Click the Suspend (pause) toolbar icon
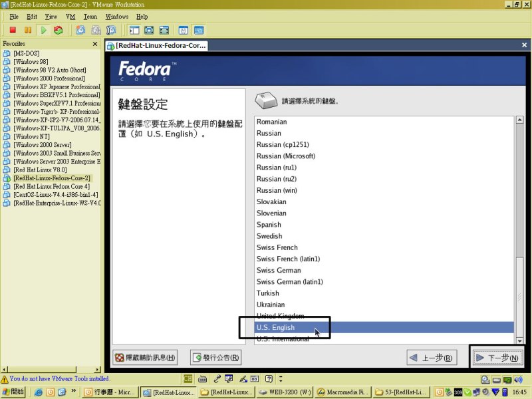Image resolution: width=532 pixels, height=399 pixels. click(28, 30)
